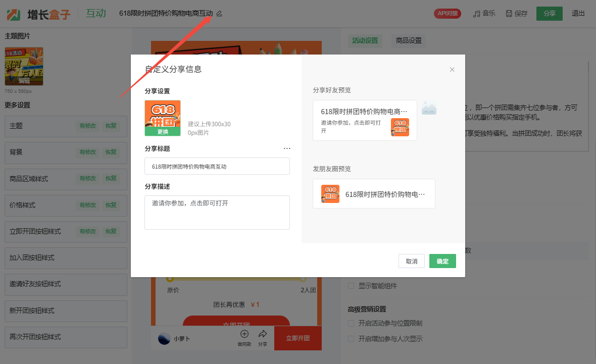Click the API对接 badge

(x=447, y=14)
